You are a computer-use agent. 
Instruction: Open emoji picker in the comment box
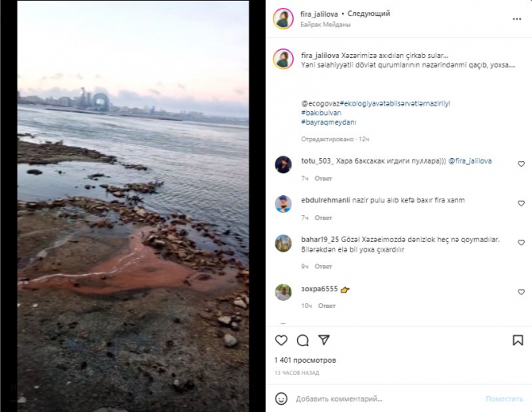[x=281, y=399]
